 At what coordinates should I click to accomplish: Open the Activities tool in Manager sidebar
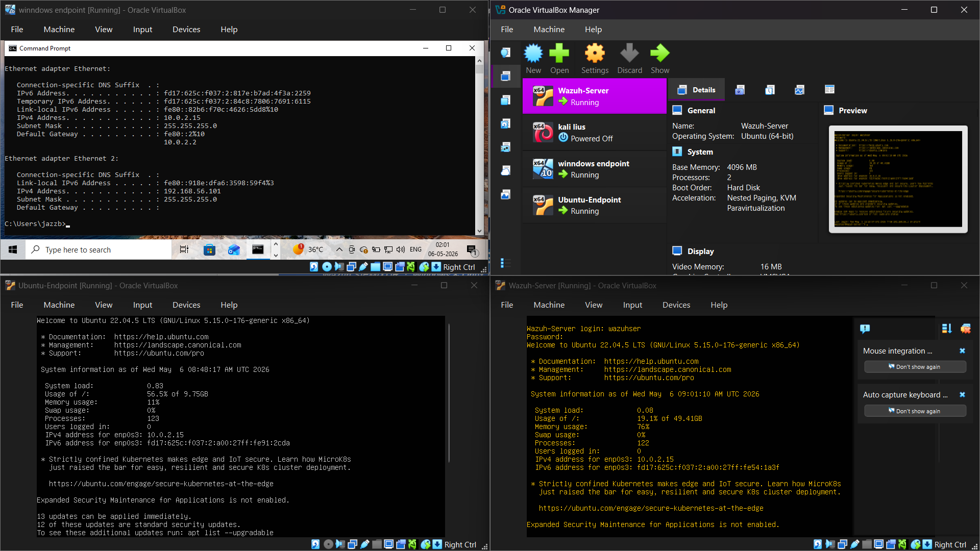(x=506, y=194)
